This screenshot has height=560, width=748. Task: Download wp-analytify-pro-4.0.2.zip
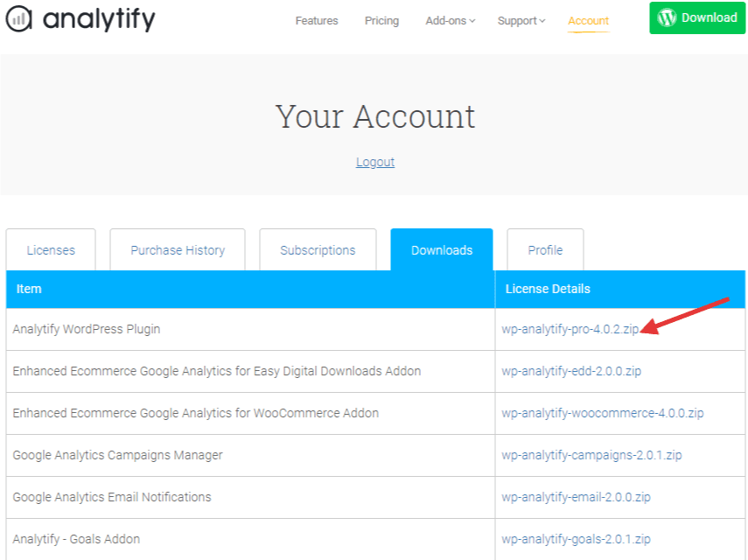(x=570, y=329)
